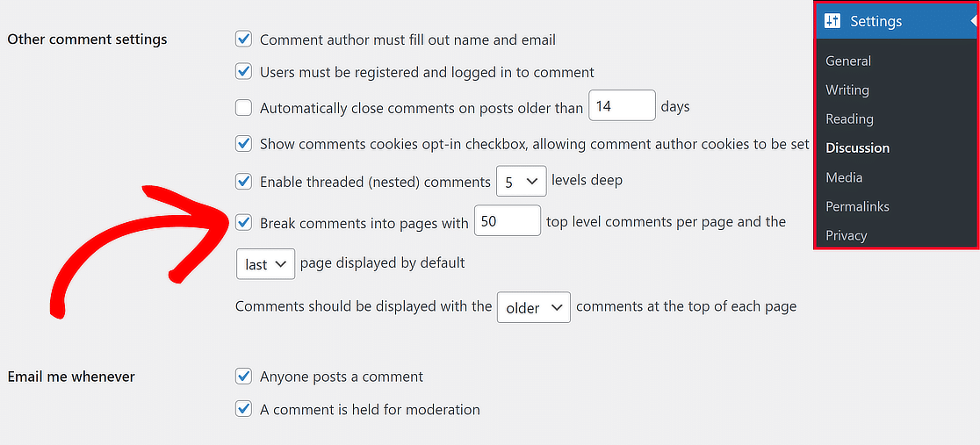
Task: Click the Settings sliders icon
Action: (x=832, y=21)
